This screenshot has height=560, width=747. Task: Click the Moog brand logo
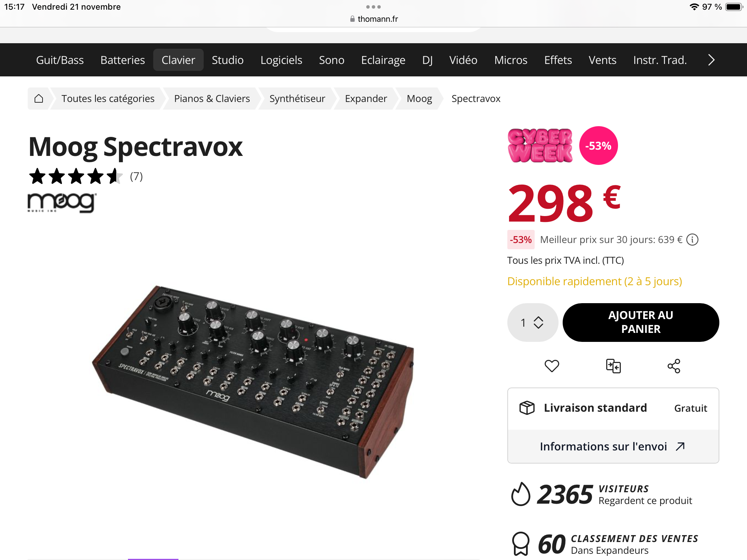pyautogui.click(x=62, y=203)
